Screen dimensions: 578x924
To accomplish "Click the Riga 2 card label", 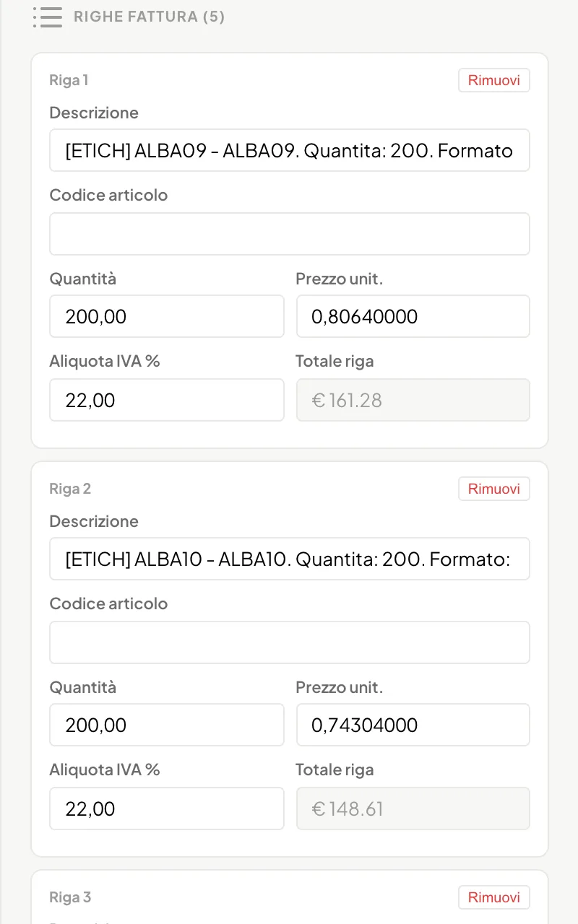I will tap(70, 489).
